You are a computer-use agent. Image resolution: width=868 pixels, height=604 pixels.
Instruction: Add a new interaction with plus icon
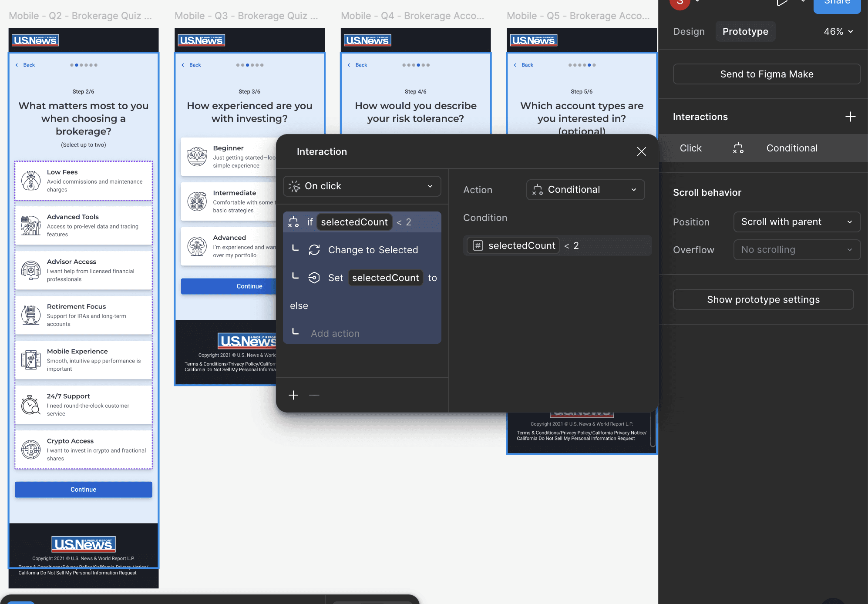click(850, 117)
